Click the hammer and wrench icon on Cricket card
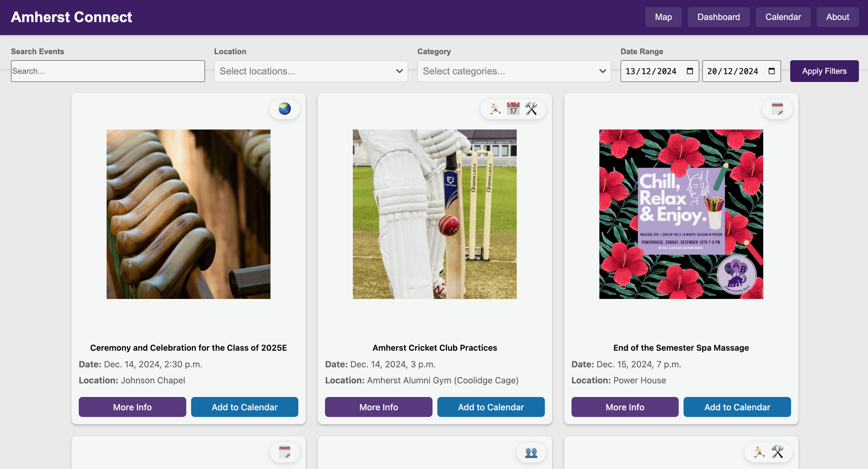Image resolution: width=868 pixels, height=469 pixels. click(x=531, y=109)
